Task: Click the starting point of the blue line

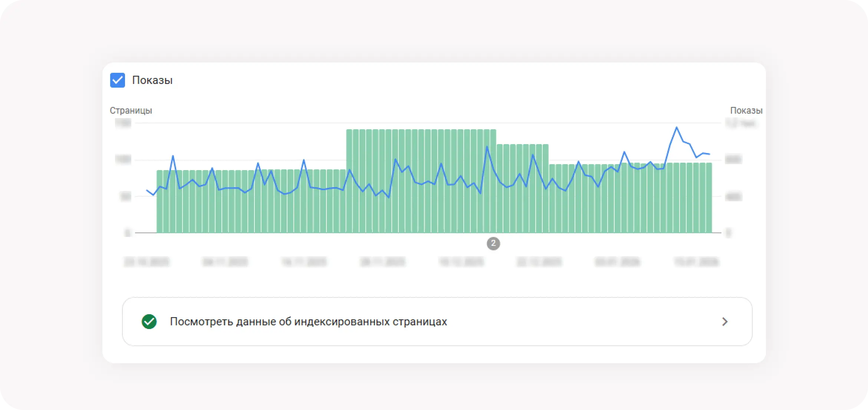Action: pyautogui.click(x=147, y=190)
